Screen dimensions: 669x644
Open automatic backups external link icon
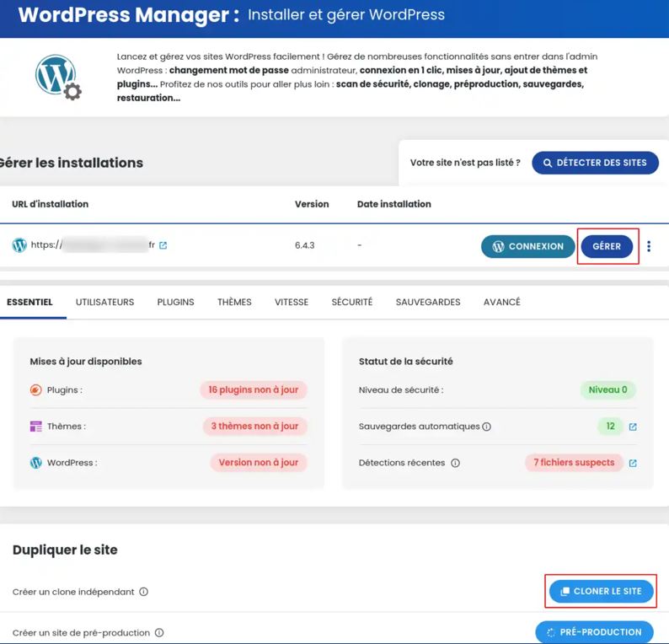pos(633,427)
